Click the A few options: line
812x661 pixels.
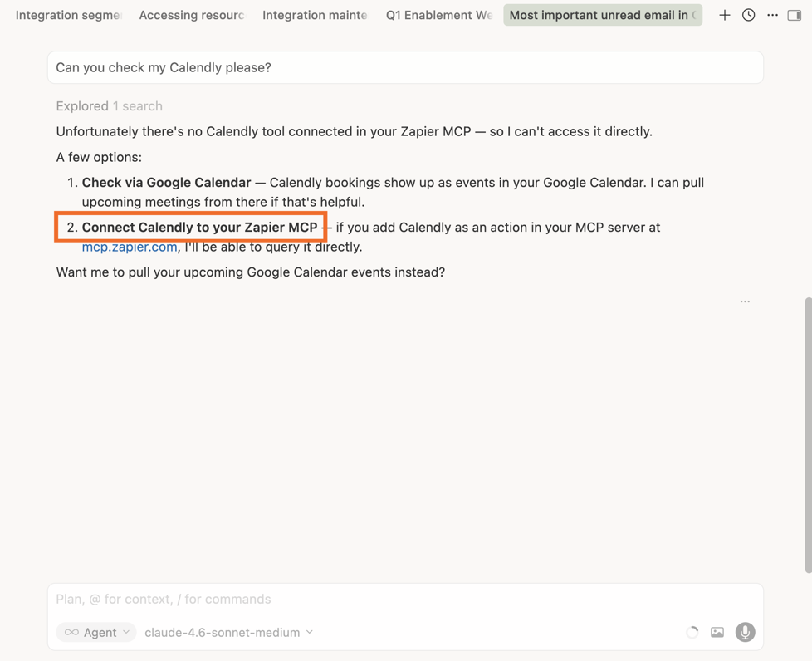click(99, 157)
